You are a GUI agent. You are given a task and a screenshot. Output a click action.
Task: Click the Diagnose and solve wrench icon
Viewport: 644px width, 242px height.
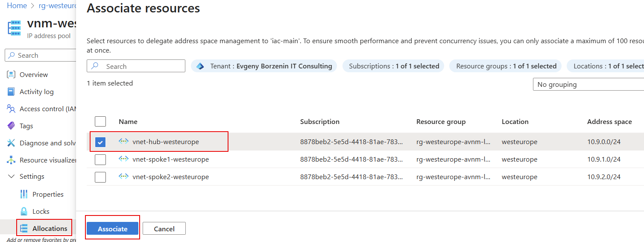click(x=11, y=143)
